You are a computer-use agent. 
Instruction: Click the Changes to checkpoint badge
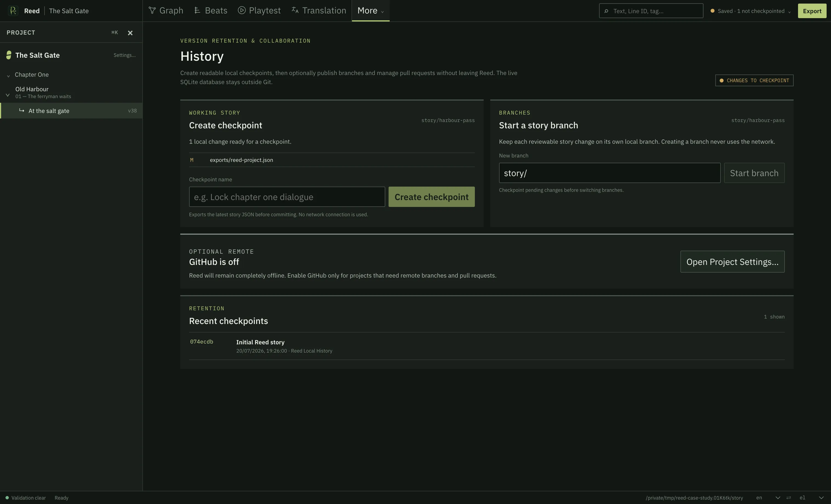click(x=754, y=80)
